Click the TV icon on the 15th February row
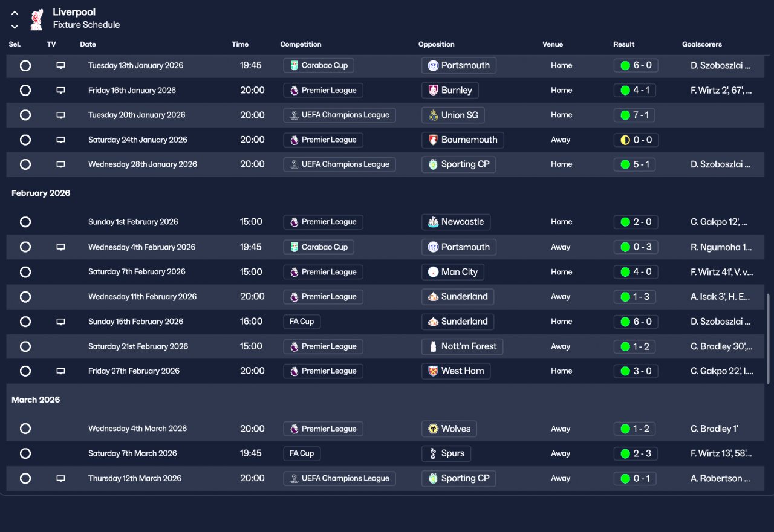This screenshot has height=532, width=774. pyautogui.click(x=60, y=322)
